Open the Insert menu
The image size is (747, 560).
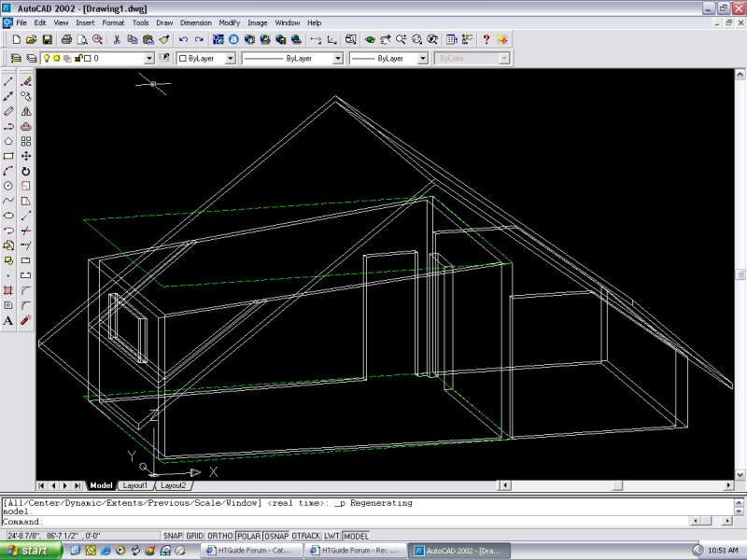85,22
